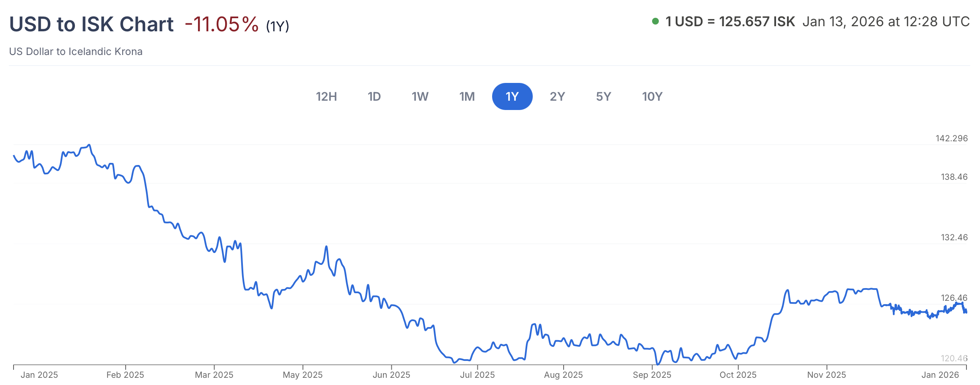
Task: Click the Feb 2025 x-axis label
Action: click(x=125, y=375)
